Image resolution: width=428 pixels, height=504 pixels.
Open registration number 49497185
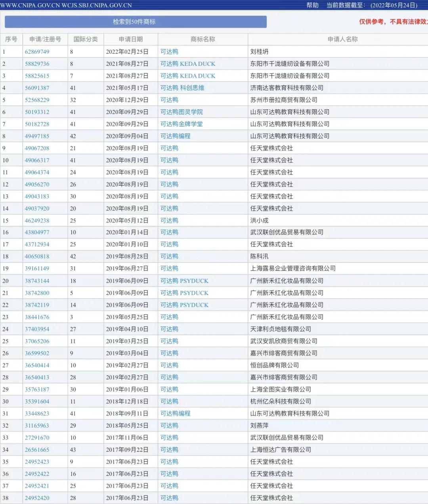point(37,136)
